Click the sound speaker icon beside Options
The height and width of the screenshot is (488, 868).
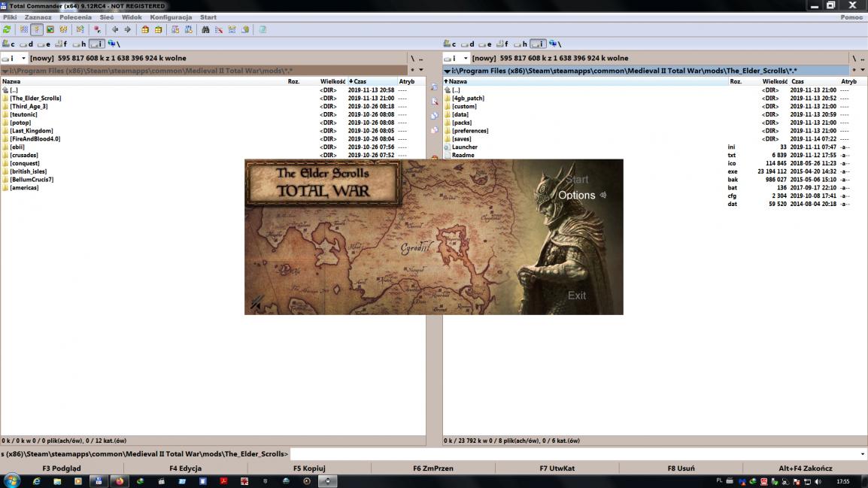(x=603, y=196)
